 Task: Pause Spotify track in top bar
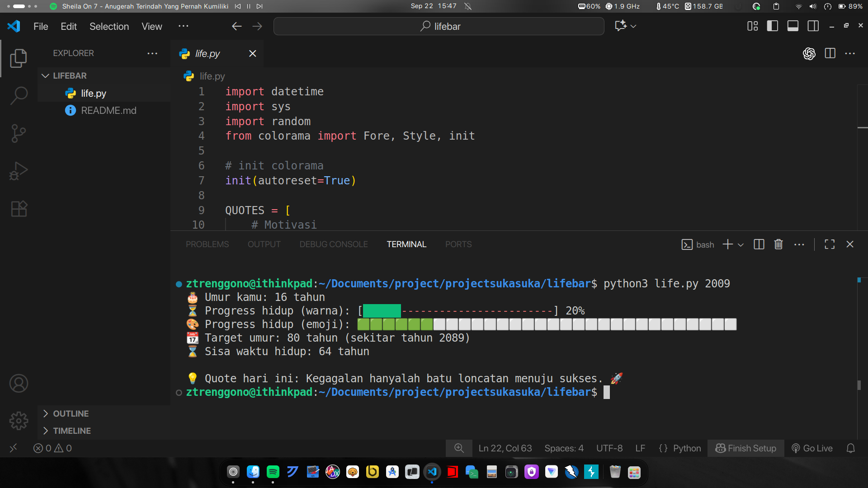pyautogui.click(x=249, y=6)
